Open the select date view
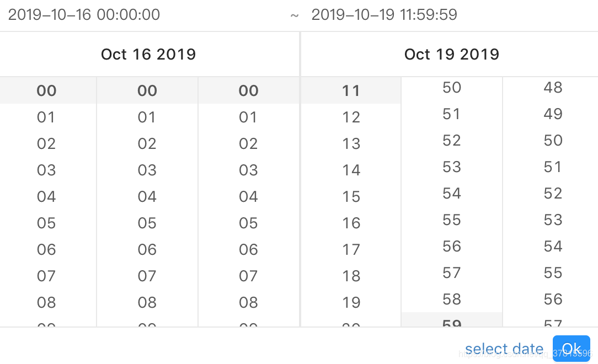This screenshot has height=364, width=598. 504,348
